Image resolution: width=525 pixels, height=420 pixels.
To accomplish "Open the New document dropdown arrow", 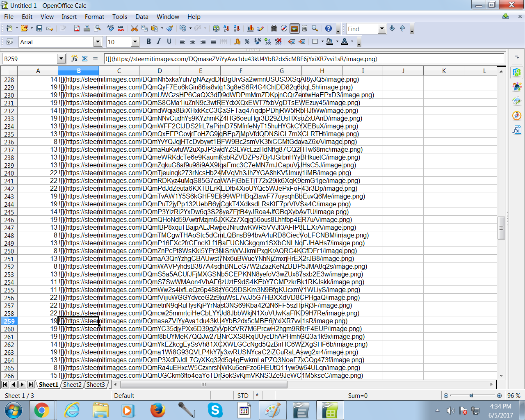I will point(17,28).
